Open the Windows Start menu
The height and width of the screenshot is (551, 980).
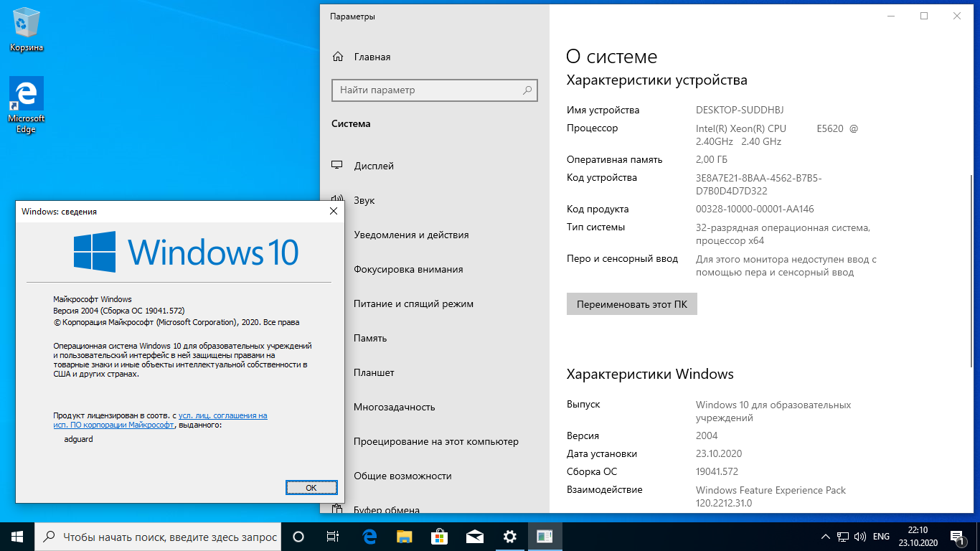(x=17, y=537)
